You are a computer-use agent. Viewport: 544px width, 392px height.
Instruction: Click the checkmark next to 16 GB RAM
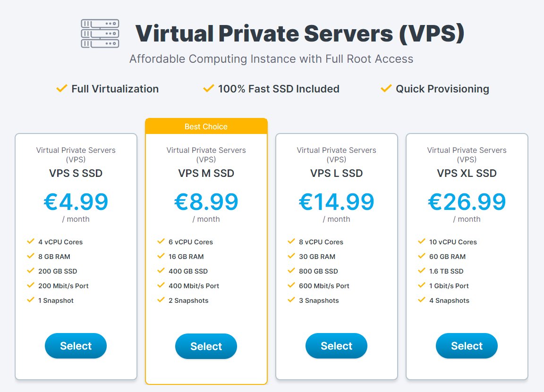(161, 256)
